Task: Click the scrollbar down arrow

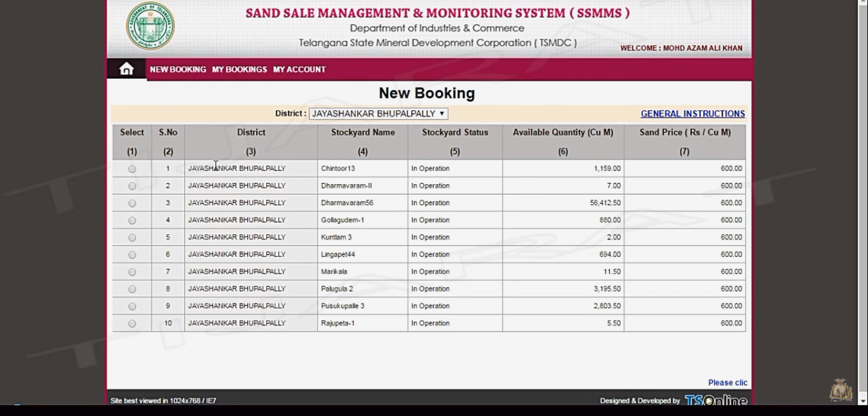Action: point(863,400)
